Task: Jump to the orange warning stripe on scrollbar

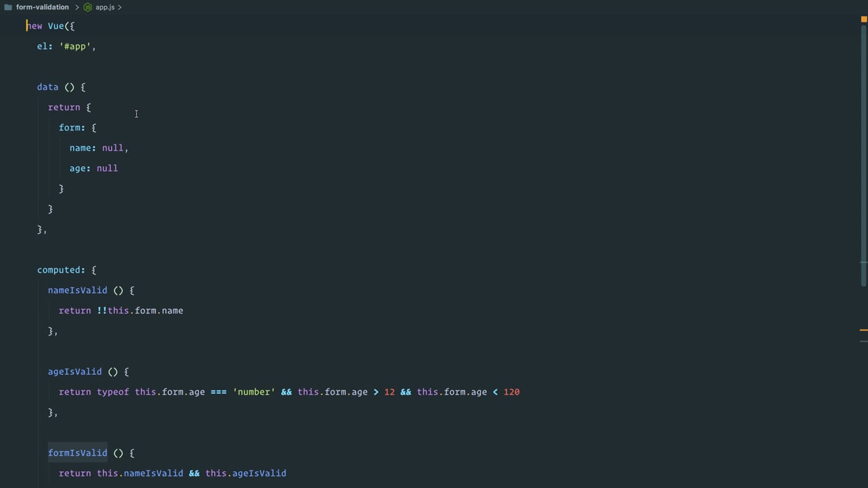Action: pyautogui.click(x=863, y=330)
